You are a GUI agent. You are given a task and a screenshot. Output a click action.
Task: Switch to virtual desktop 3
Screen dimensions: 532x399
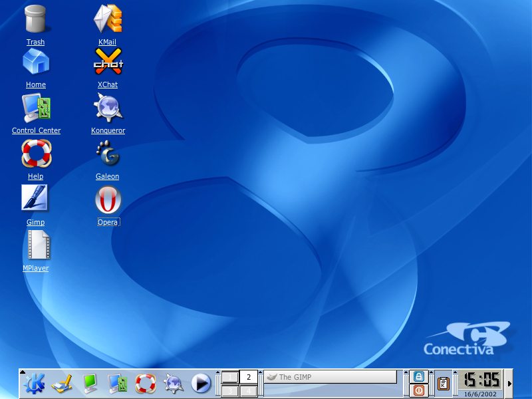click(x=229, y=391)
